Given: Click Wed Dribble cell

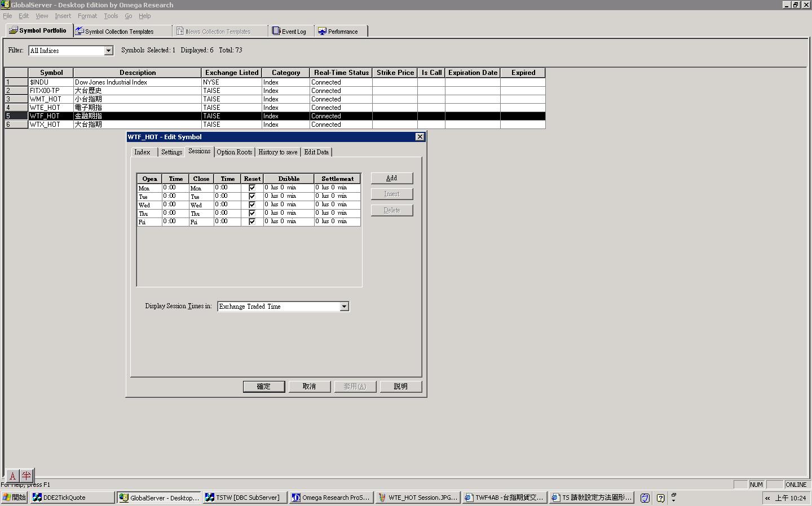Looking at the screenshot, I should coord(288,205).
